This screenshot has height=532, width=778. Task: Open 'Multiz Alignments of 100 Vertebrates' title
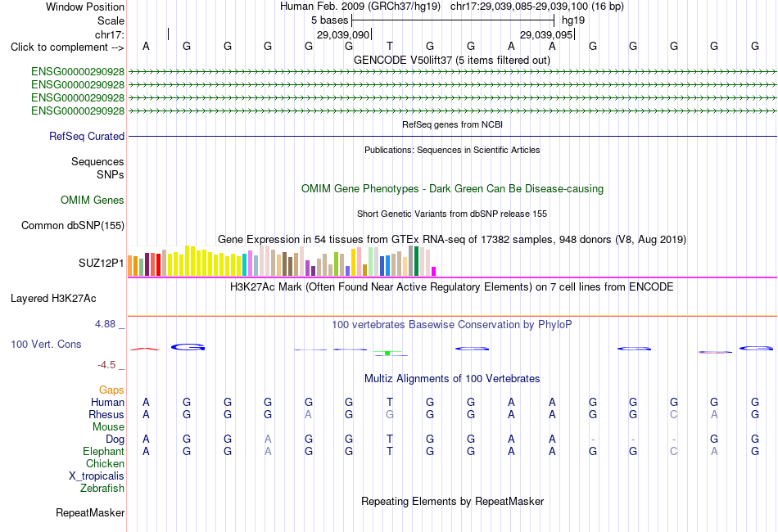pos(452,379)
